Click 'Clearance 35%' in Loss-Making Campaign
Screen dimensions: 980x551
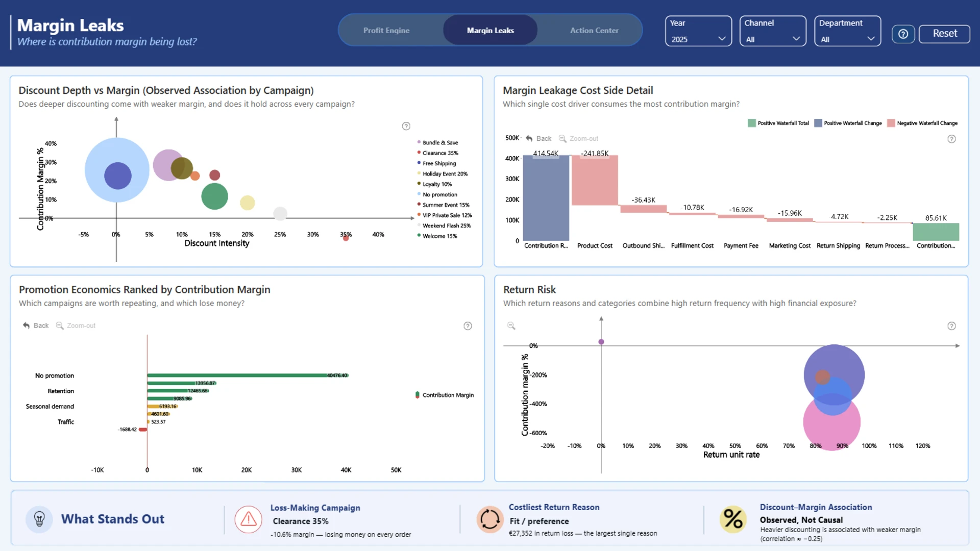pyautogui.click(x=301, y=521)
